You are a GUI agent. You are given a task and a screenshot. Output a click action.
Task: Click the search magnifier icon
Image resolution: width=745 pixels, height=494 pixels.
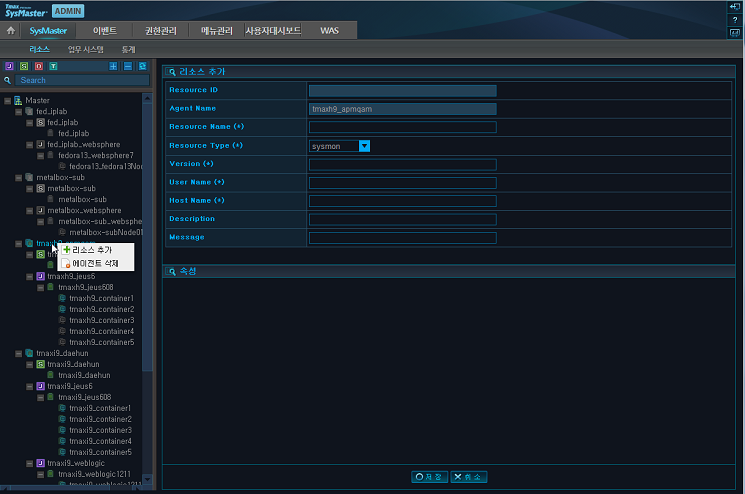click(7, 80)
